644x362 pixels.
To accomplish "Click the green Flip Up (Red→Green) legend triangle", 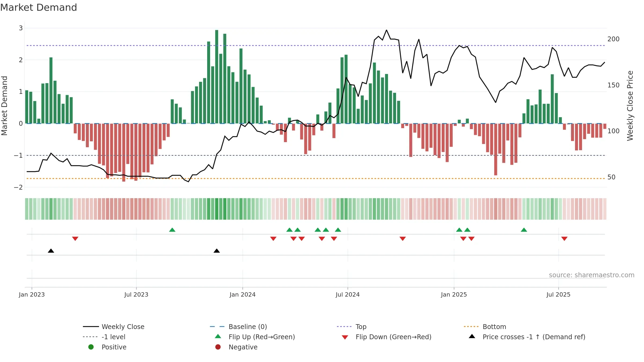I will 218,336.
